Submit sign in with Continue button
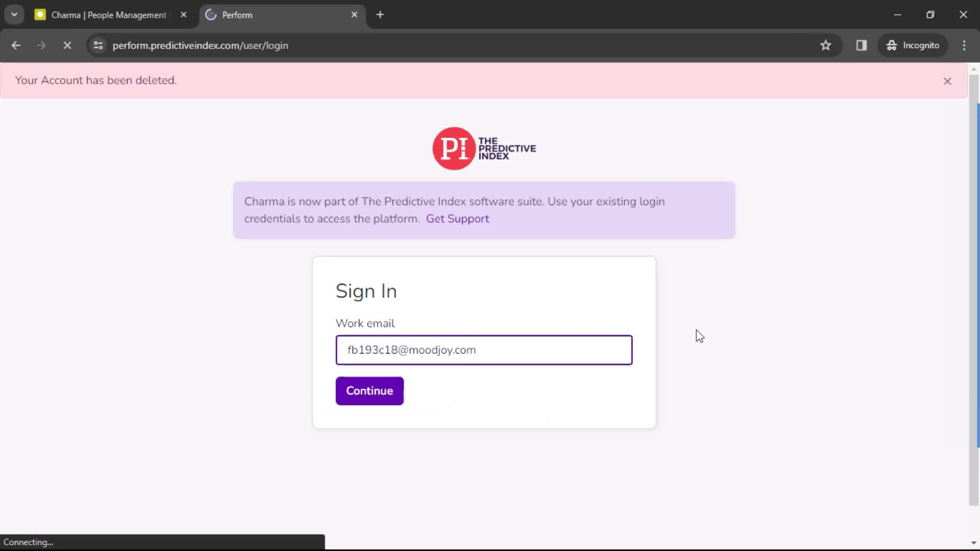The width and height of the screenshot is (980, 551). coord(370,391)
